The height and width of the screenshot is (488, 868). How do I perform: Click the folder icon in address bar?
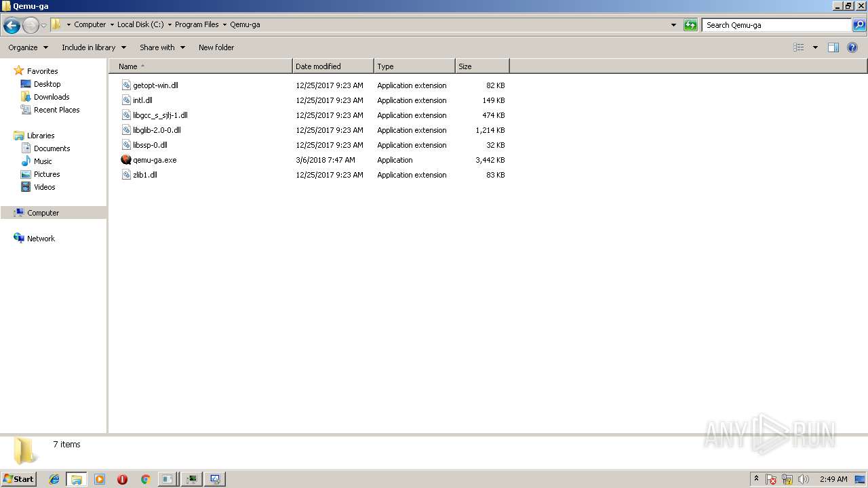56,24
